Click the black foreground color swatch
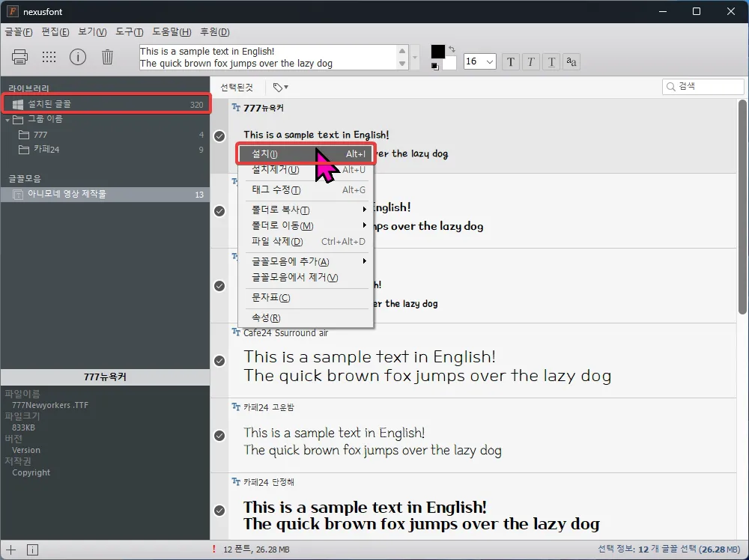This screenshot has height=560, width=749. [x=438, y=52]
